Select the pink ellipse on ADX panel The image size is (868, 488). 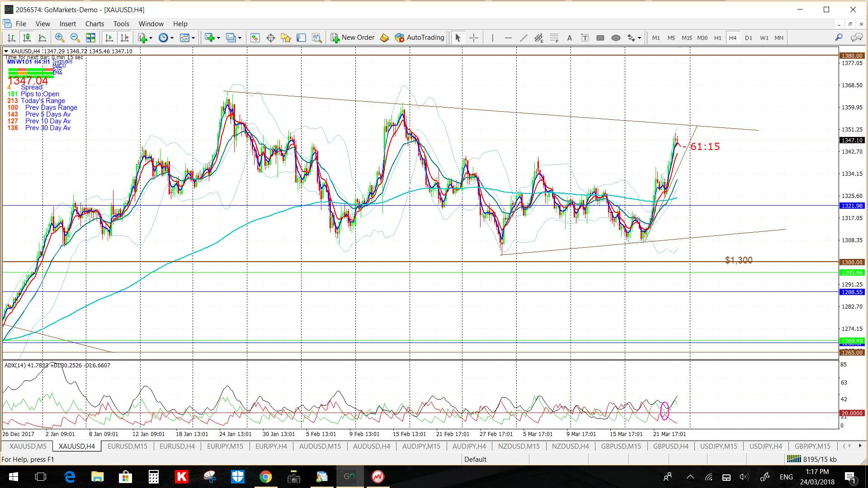coord(665,411)
